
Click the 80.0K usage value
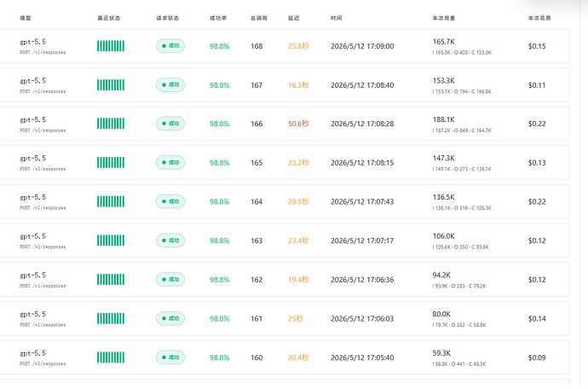(x=441, y=314)
